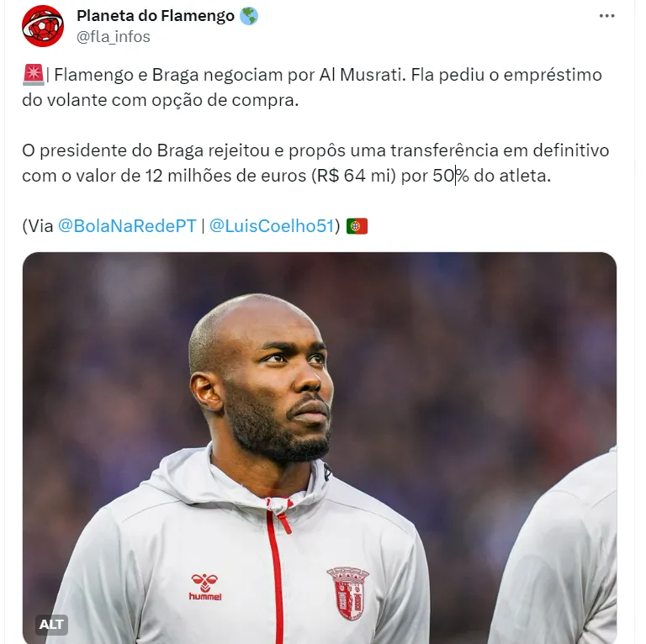The image size is (646, 644).
Task: Click the globe emoji beside the name
Action: 249,16
